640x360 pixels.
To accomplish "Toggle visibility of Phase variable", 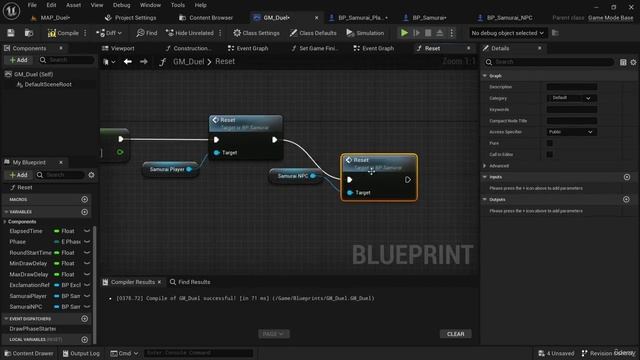I will coord(87,242).
